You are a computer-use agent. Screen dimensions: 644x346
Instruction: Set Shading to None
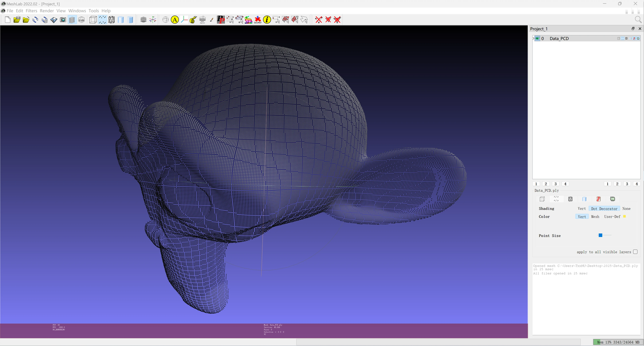tap(626, 208)
